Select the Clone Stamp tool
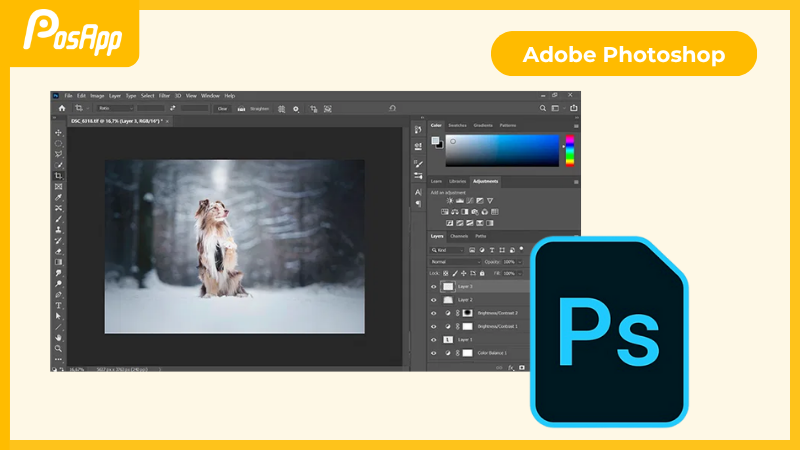The image size is (800, 450). tap(58, 230)
